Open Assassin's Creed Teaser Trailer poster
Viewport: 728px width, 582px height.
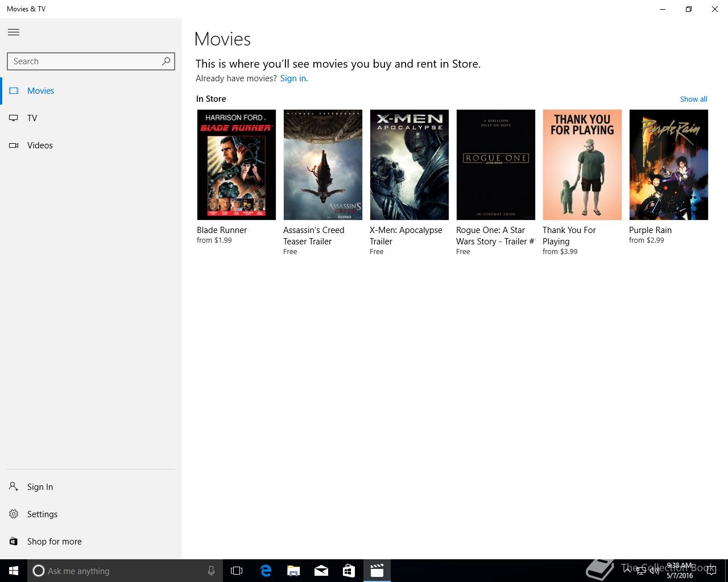[x=323, y=165]
